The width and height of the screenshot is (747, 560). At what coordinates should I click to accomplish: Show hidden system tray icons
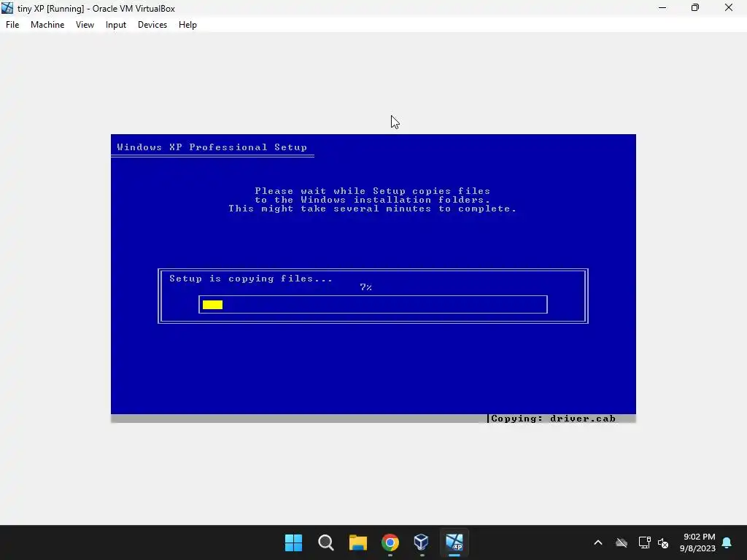[598, 542]
